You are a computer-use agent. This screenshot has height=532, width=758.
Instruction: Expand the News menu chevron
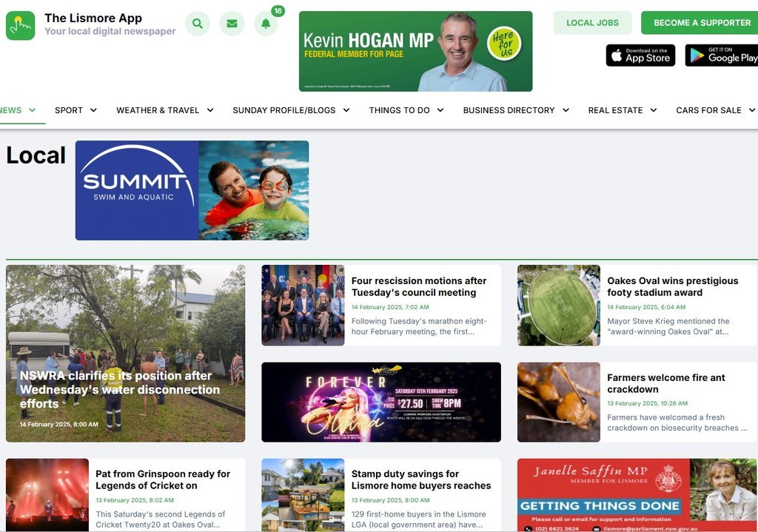click(33, 110)
